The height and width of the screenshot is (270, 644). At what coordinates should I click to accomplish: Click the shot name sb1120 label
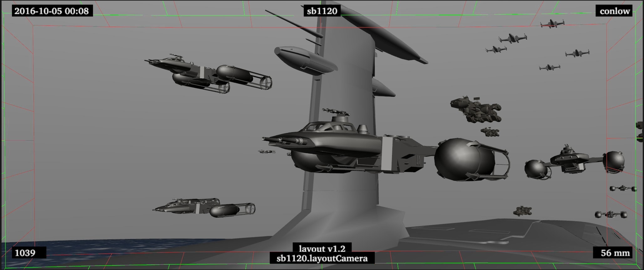[x=322, y=11]
